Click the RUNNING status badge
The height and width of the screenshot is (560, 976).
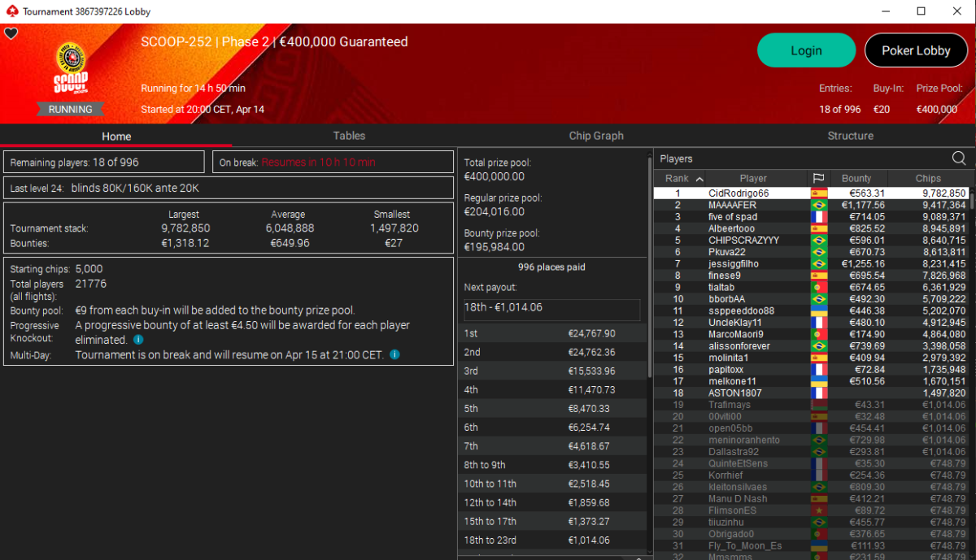(x=70, y=109)
